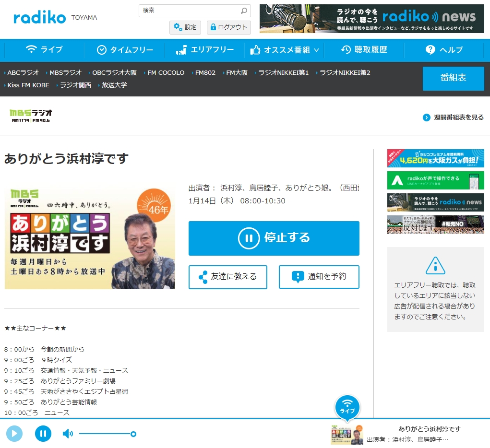490x448 pixels.
Task: Click the date 1月14日（木） 08:00-10:30
Action: [237, 201]
